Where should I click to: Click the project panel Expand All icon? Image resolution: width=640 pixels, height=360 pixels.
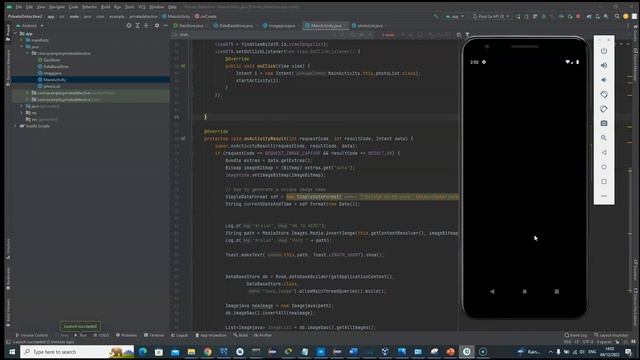(138, 25)
